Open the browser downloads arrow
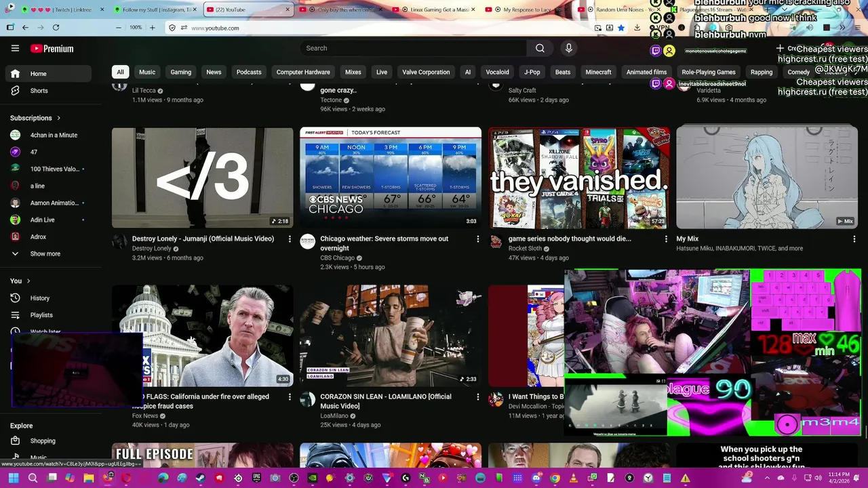The width and height of the screenshot is (868, 488). [637, 28]
